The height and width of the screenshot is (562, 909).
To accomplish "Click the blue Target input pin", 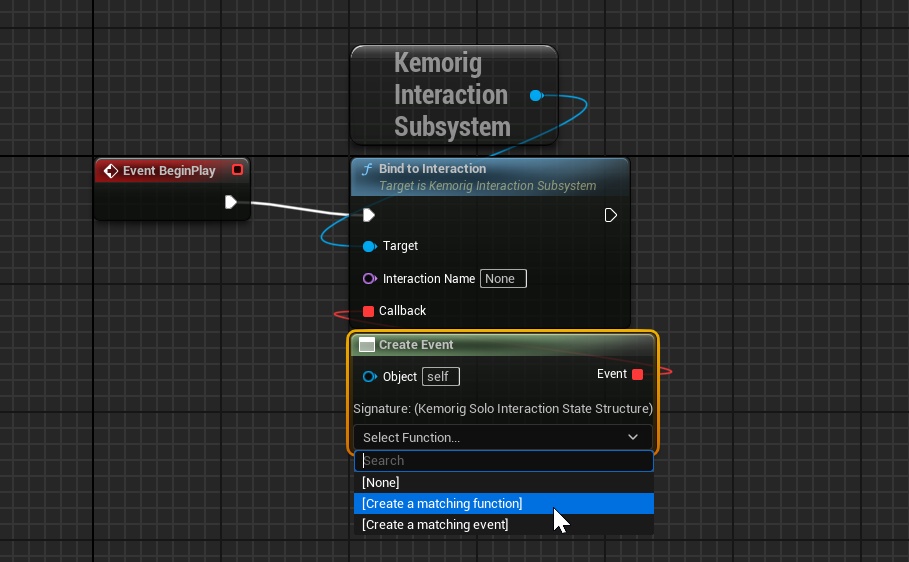I will [369, 246].
